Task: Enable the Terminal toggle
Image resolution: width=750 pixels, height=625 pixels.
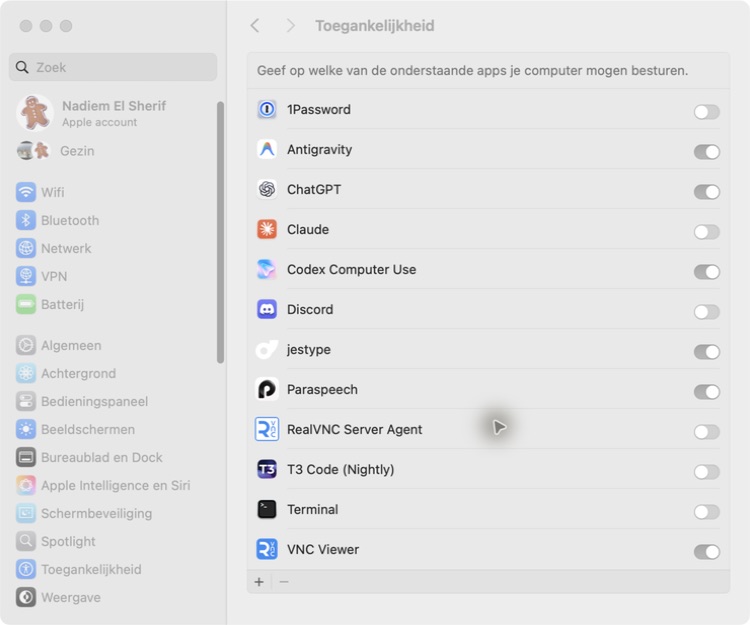Action: tap(706, 512)
